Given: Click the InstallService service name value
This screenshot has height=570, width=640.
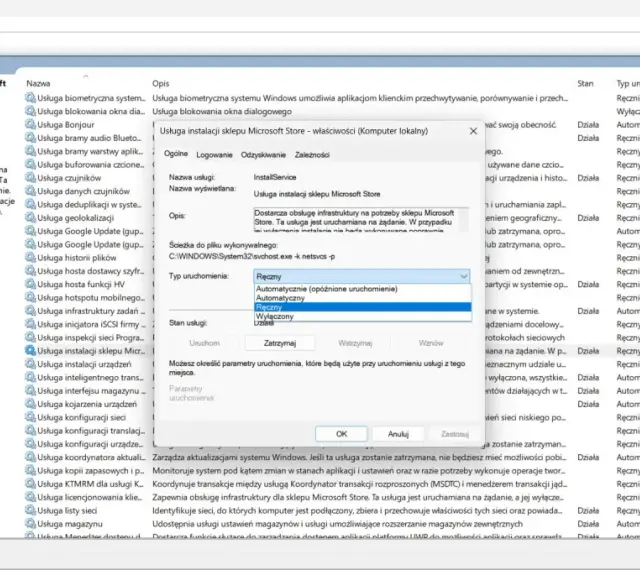Looking at the screenshot, I should coord(275,177).
